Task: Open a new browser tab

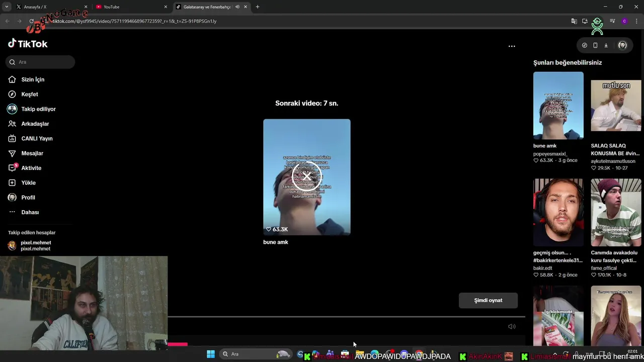Action: coord(258,7)
